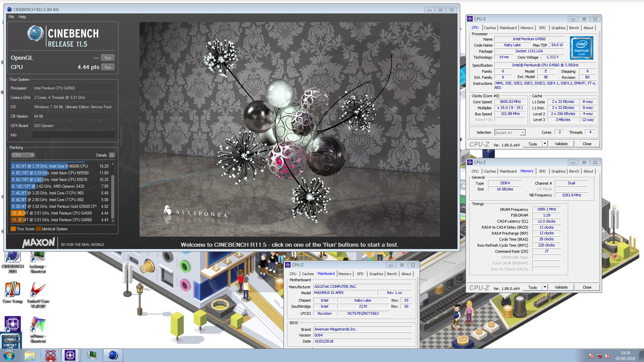Launch Core Temp from the desktop
The image size is (644, 362).
coord(13,292)
